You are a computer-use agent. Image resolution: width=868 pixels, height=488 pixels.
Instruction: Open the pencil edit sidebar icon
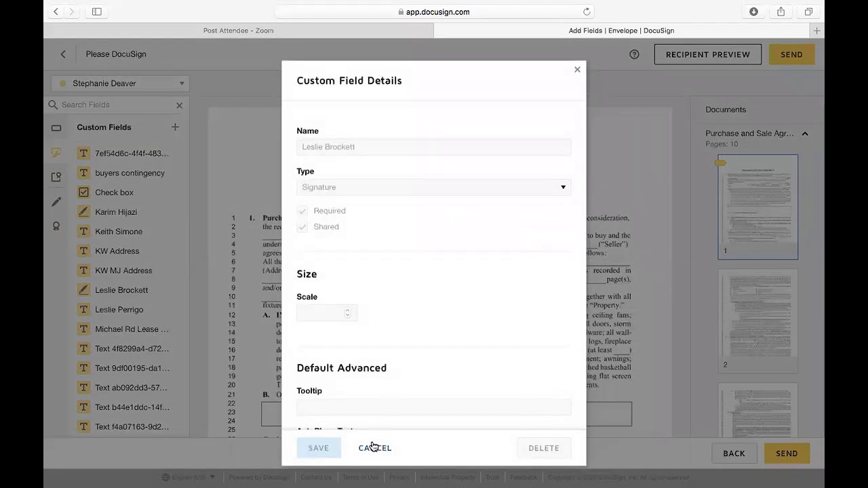(56, 202)
